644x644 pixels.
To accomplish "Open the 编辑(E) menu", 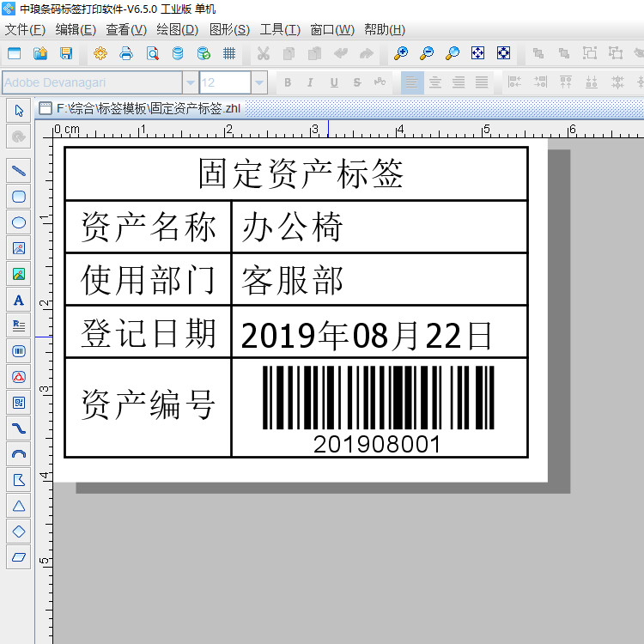I will [76, 29].
